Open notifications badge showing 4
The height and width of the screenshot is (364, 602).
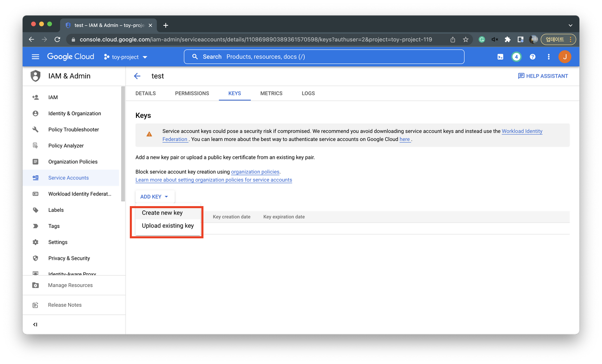coord(516,57)
